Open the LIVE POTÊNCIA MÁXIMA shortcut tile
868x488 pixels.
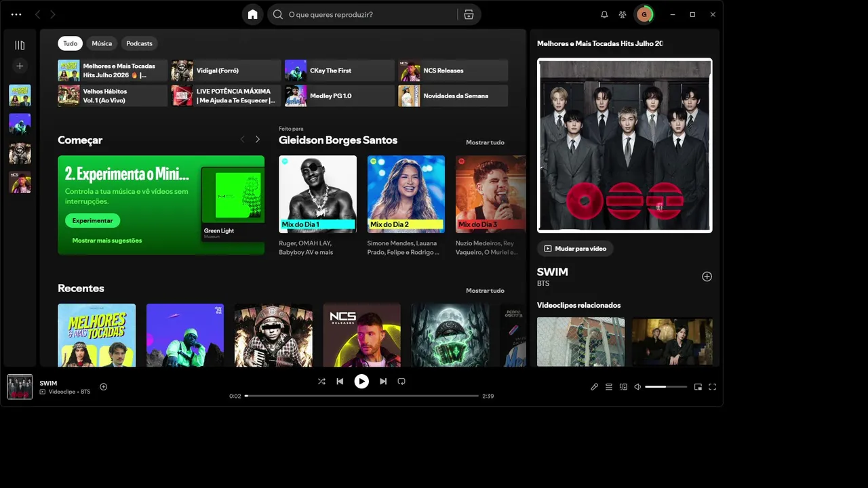(x=226, y=96)
